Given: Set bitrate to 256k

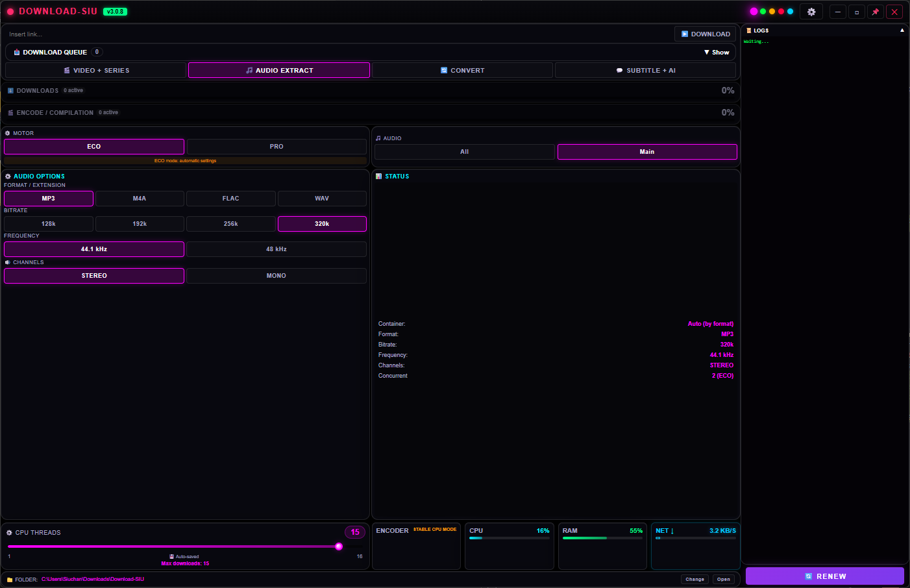Looking at the screenshot, I should coord(231,224).
